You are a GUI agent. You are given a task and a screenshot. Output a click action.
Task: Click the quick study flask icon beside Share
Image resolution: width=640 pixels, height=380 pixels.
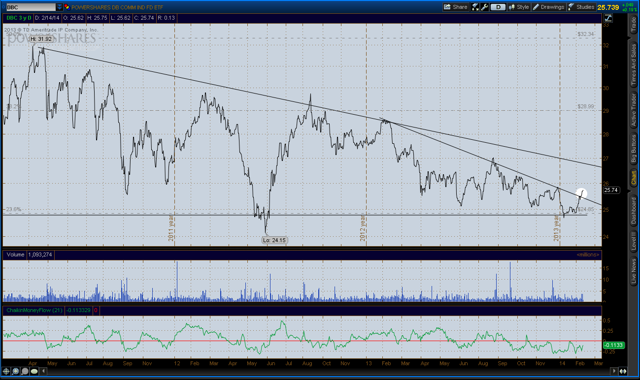475,7
